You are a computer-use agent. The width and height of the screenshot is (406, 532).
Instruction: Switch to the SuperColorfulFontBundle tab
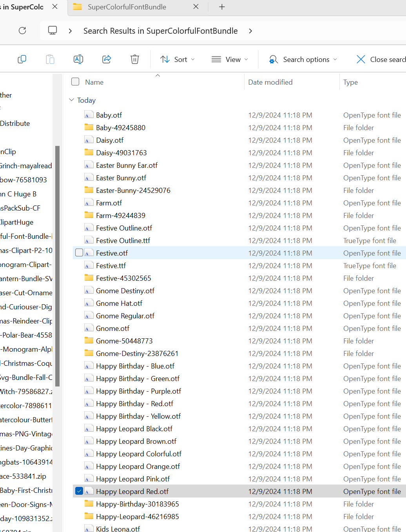[x=126, y=7]
